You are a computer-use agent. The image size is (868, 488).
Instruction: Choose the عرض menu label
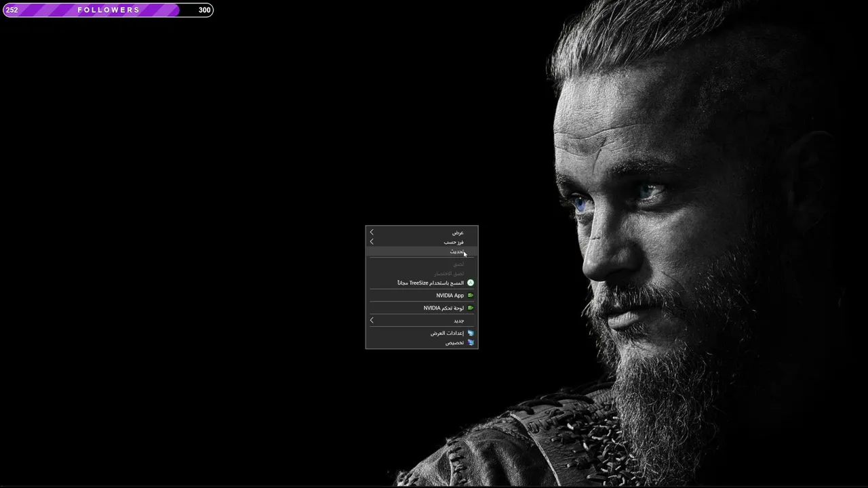coord(458,232)
